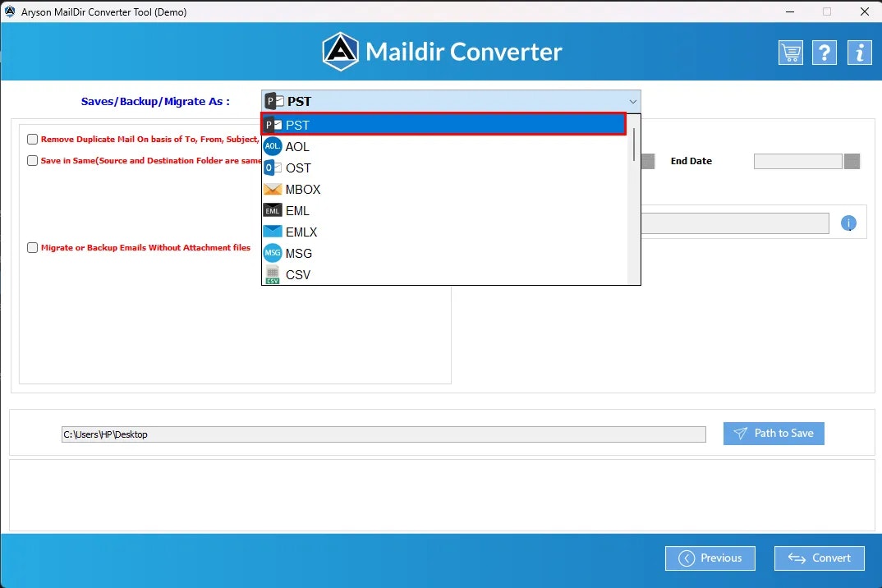Screen dimensions: 882x588
Task: Select EML from the format list
Action: [443, 210]
